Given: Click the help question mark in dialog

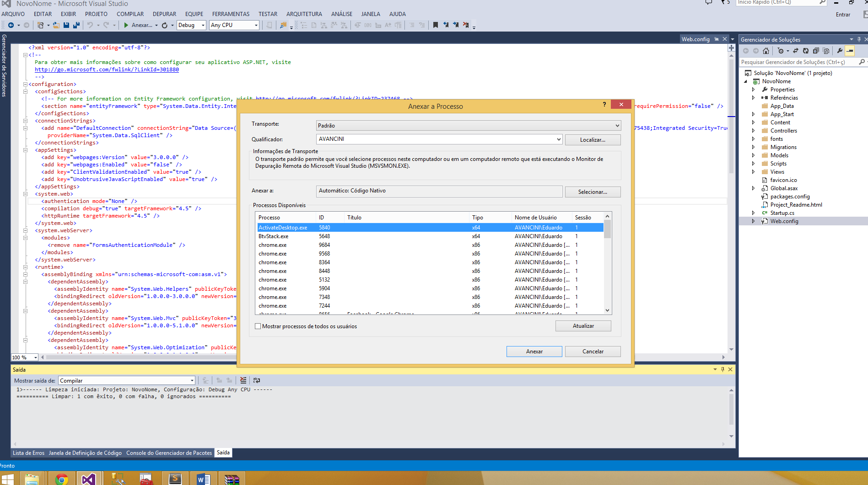Looking at the screenshot, I should click(x=604, y=104).
